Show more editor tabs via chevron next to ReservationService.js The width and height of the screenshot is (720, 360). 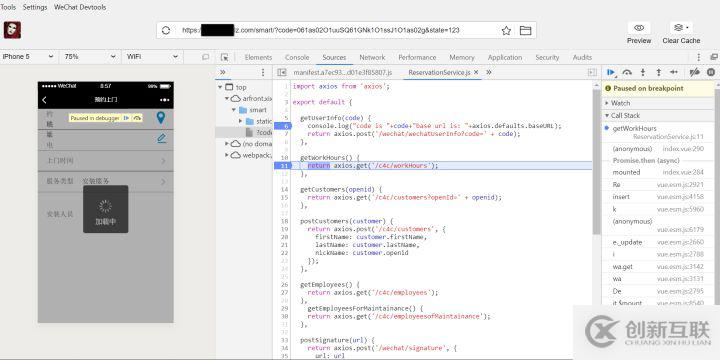click(489, 72)
